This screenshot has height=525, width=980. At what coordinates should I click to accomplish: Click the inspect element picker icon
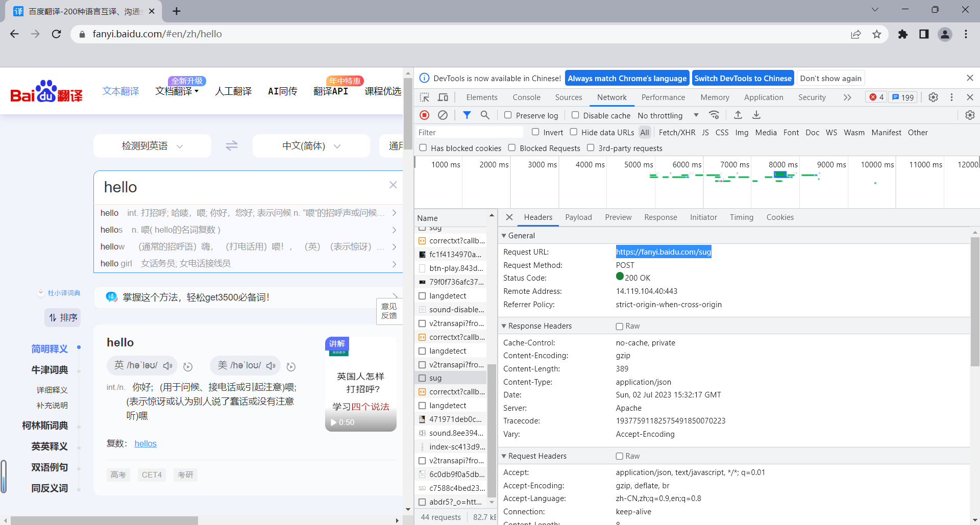pyautogui.click(x=424, y=97)
